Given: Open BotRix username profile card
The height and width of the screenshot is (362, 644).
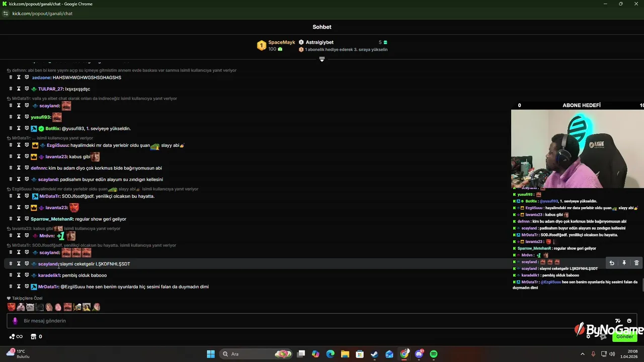Looking at the screenshot, I should point(53,128).
